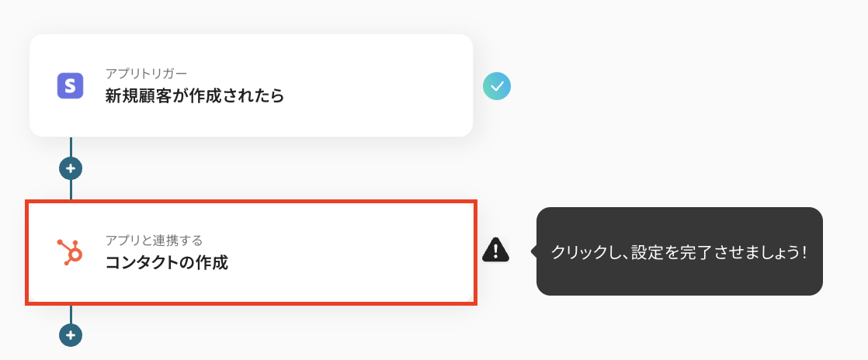Click the green checkmark status badge
The image size is (868, 360).
[x=497, y=86]
